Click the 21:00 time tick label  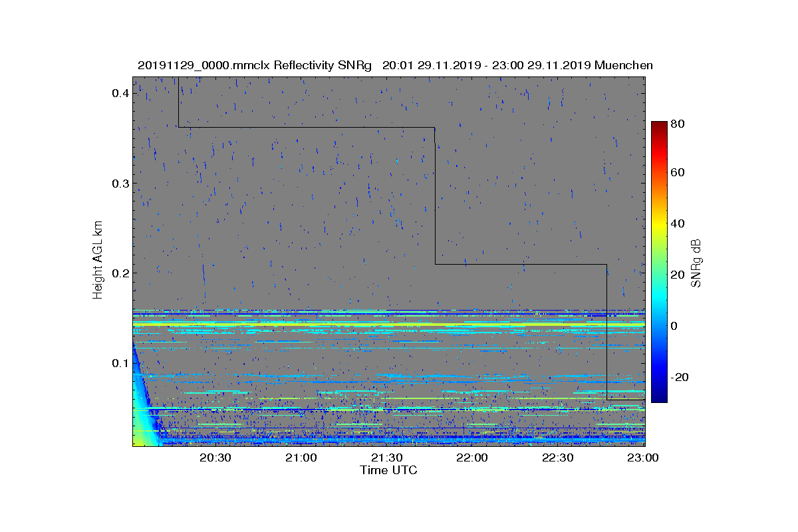(x=301, y=458)
